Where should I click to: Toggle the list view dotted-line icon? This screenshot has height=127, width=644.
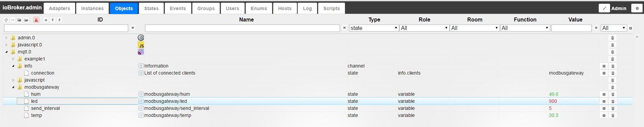click(x=13, y=20)
